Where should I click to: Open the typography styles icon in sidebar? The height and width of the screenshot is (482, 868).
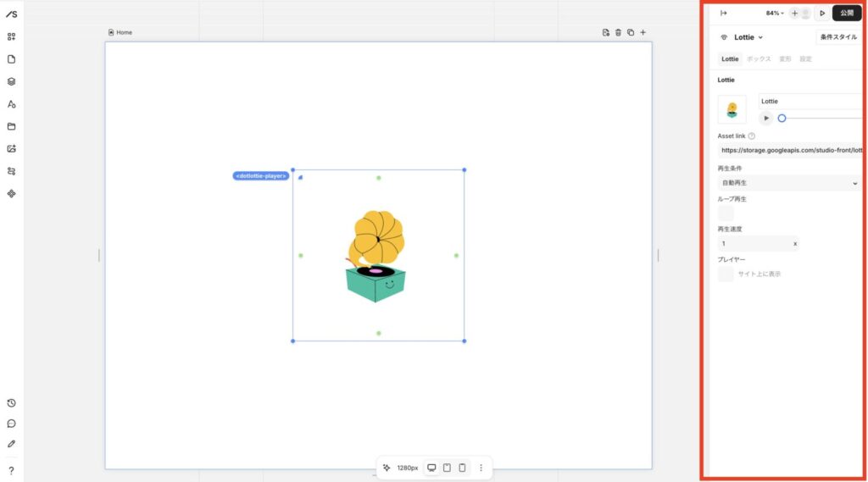(12, 104)
